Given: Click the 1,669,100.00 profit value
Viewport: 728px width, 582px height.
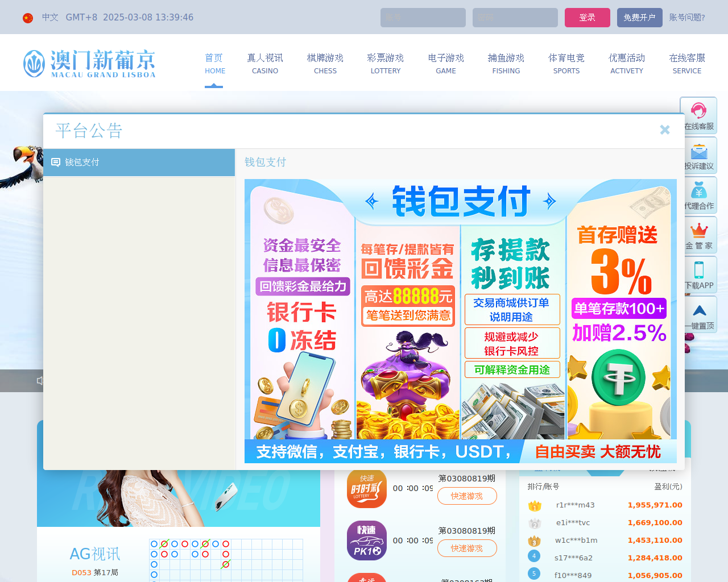Looking at the screenshot, I should pos(655,522).
